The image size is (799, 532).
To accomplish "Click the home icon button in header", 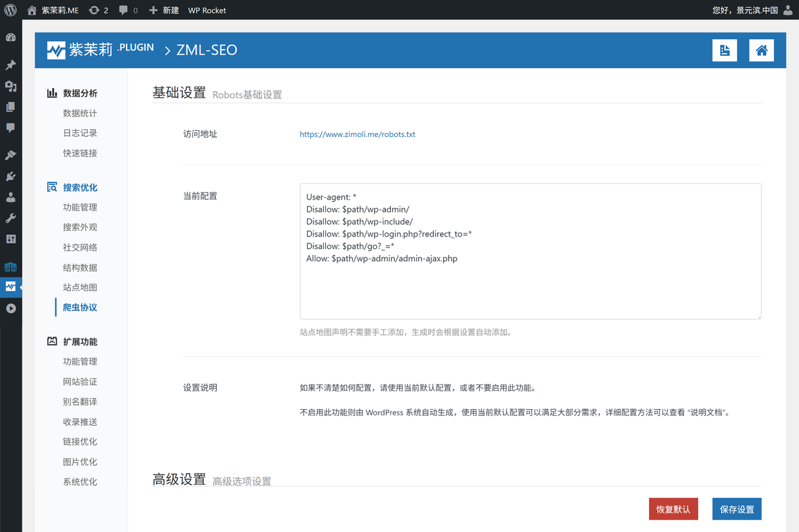I will (762, 50).
